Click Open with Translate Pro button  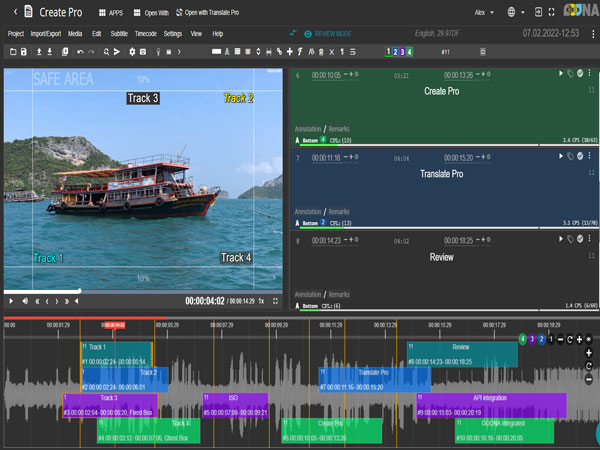[x=207, y=13]
